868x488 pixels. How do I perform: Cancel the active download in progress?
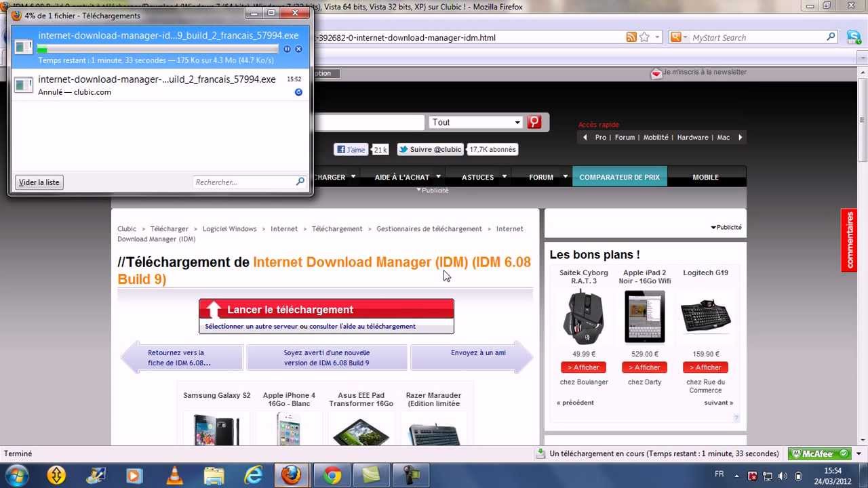coord(298,49)
